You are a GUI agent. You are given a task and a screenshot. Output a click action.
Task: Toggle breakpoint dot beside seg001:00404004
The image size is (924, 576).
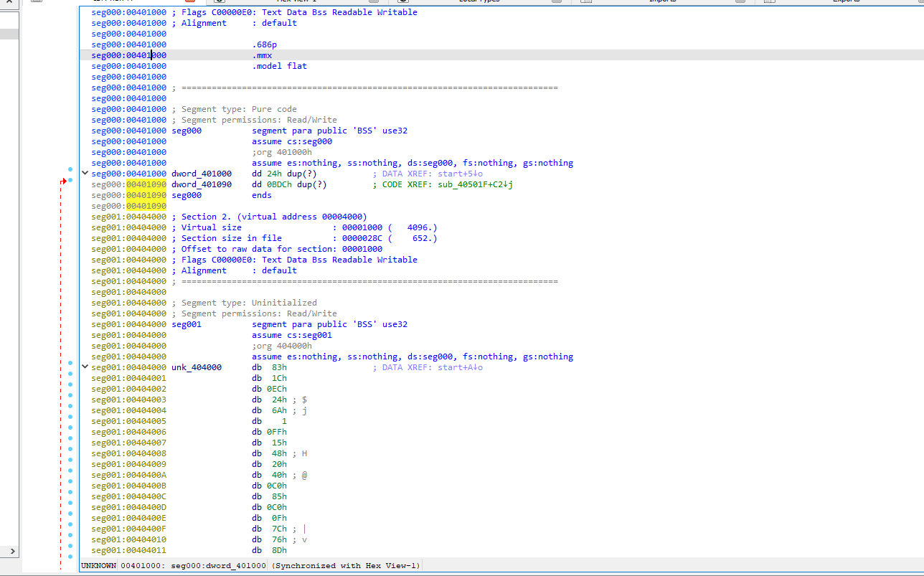click(70, 406)
